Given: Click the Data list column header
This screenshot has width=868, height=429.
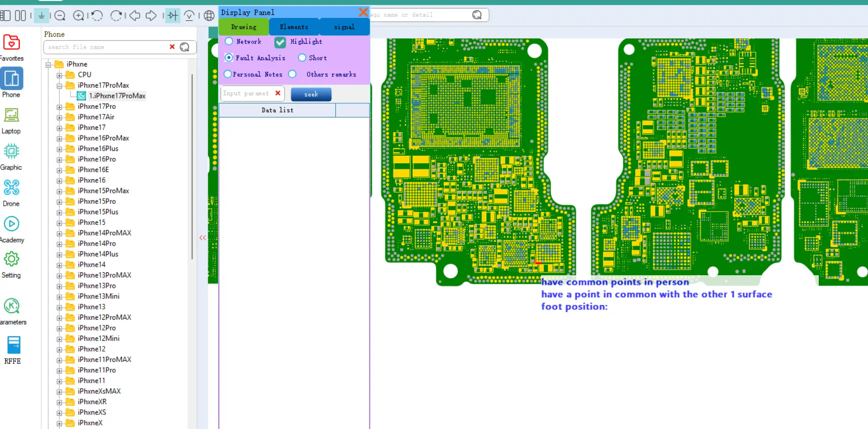Looking at the screenshot, I should (x=277, y=110).
